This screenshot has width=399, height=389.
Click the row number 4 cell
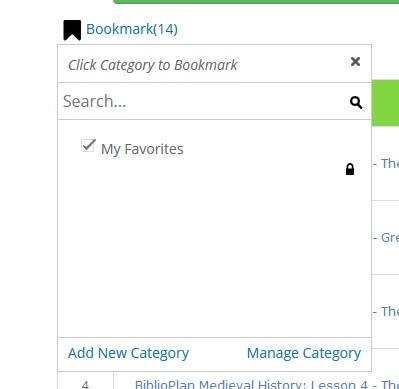point(85,384)
